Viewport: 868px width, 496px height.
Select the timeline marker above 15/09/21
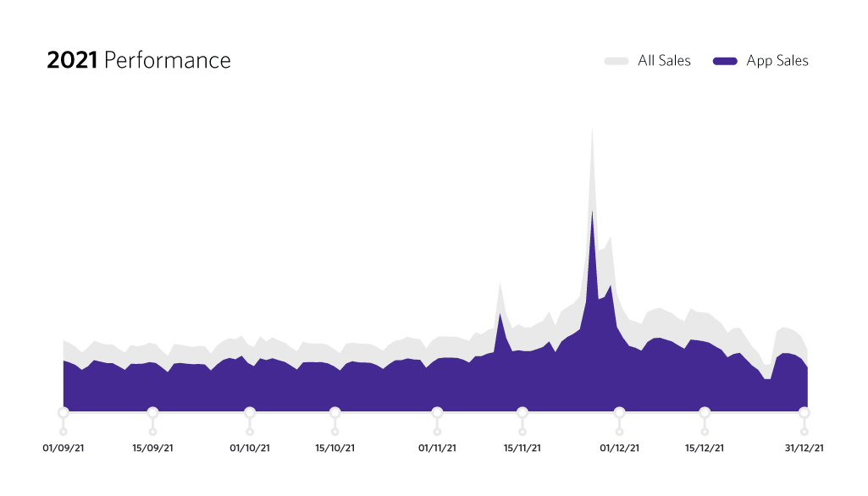point(152,412)
